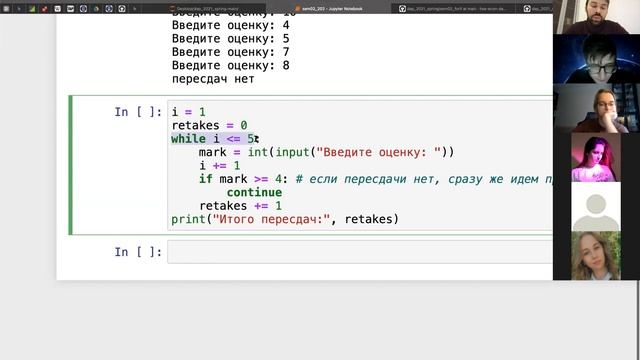
Task: Open the last pinned GitHub icon tab
Action: coord(122,8)
